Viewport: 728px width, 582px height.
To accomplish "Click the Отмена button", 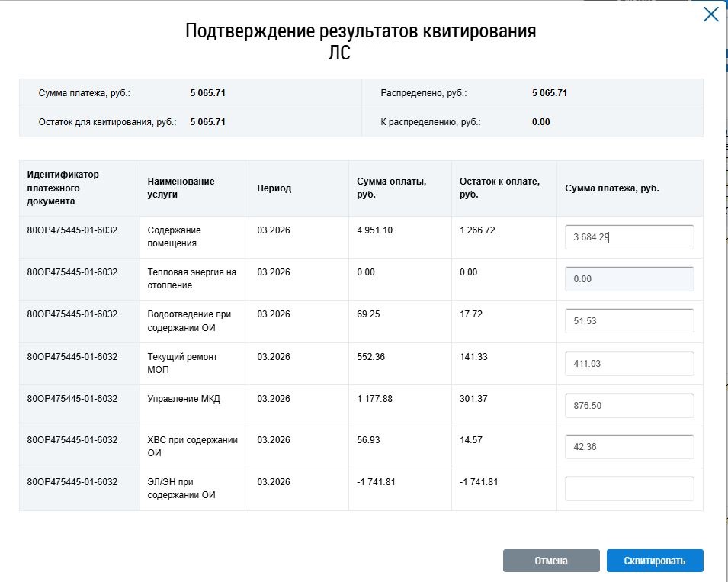I will pyautogui.click(x=551, y=561).
